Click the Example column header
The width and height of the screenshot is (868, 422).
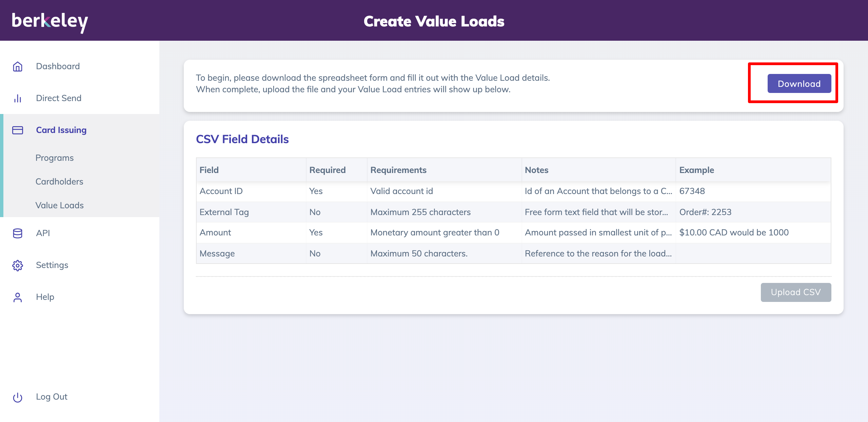pyautogui.click(x=697, y=170)
